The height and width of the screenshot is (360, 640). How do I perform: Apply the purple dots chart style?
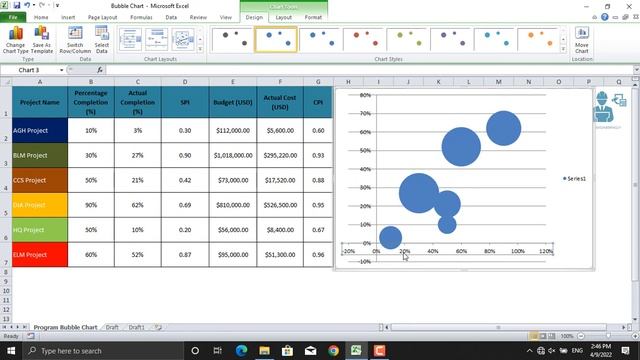pyautogui.click(x=451, y=40)
